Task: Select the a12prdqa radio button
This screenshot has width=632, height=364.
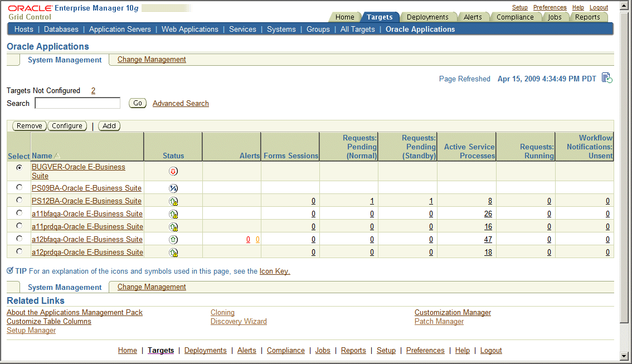Action: pos(19,251)
